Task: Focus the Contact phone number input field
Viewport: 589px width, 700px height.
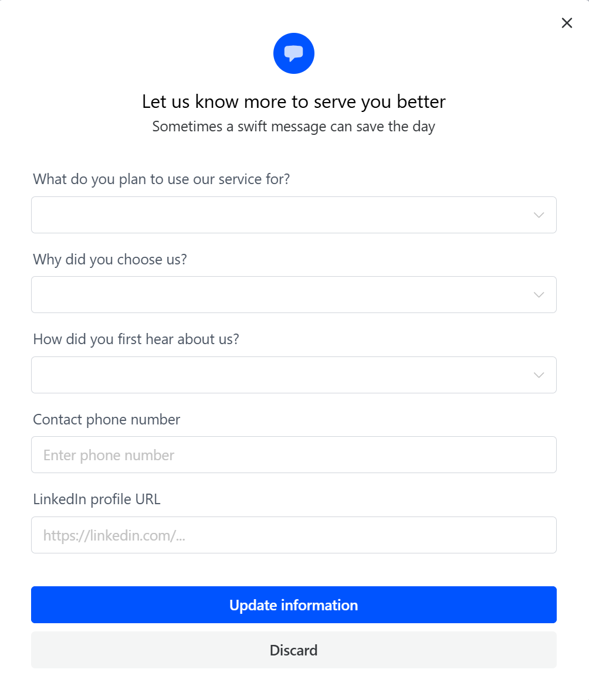Action: [293, 455]
